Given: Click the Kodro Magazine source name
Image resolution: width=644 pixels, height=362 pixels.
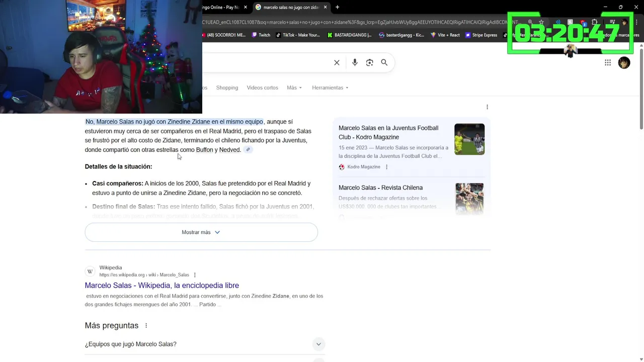Looking at the screenshot, I should 364,167.
